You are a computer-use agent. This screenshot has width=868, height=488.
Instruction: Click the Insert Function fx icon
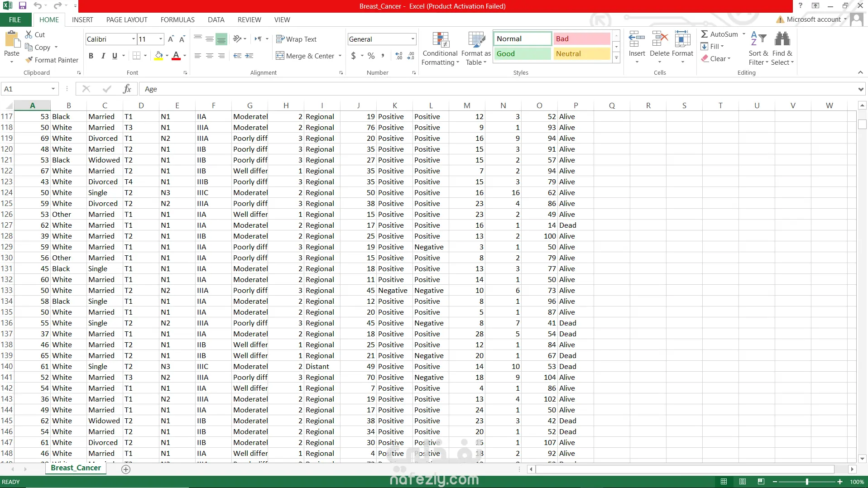[x=127, y=89]
